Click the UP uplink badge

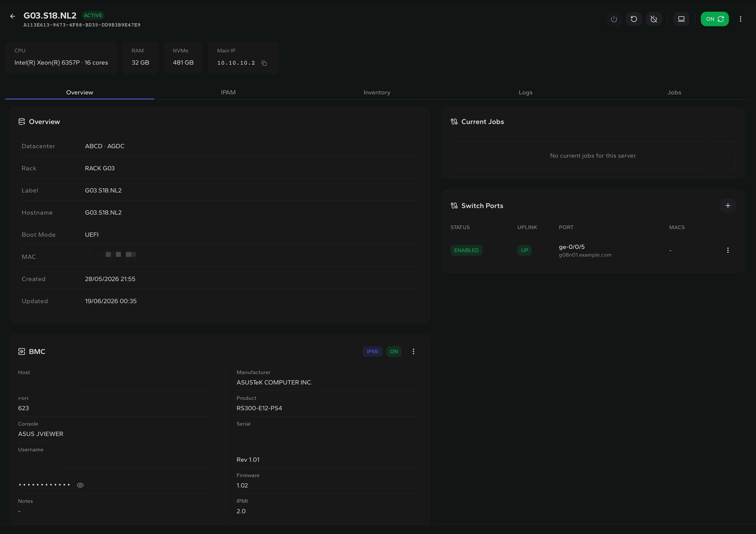[x=524, y=250]
